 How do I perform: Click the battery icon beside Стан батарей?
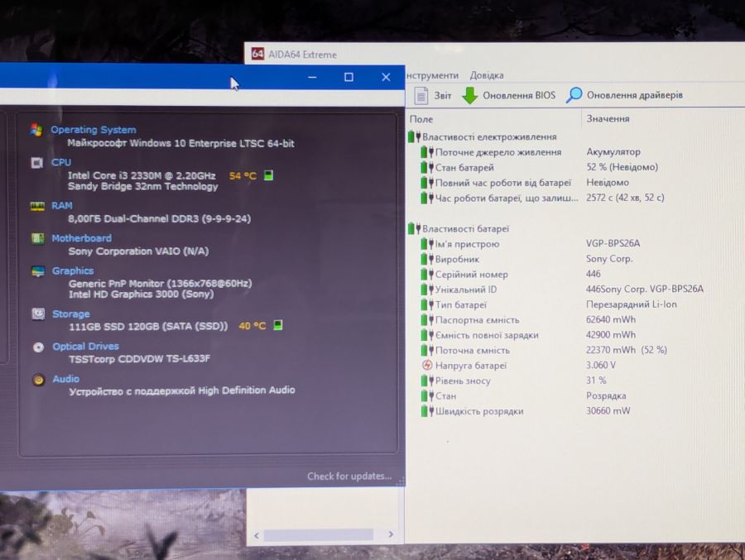(x=426, y=167)
